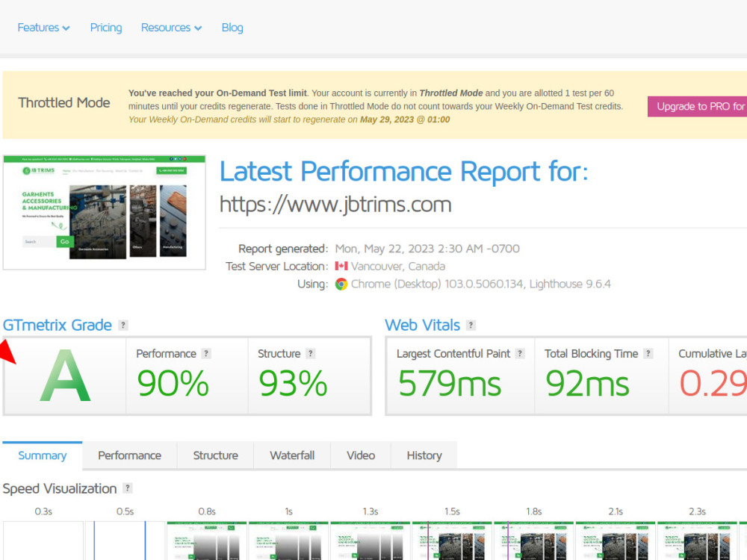Click the Canada flag icon

tap(341, 266)
